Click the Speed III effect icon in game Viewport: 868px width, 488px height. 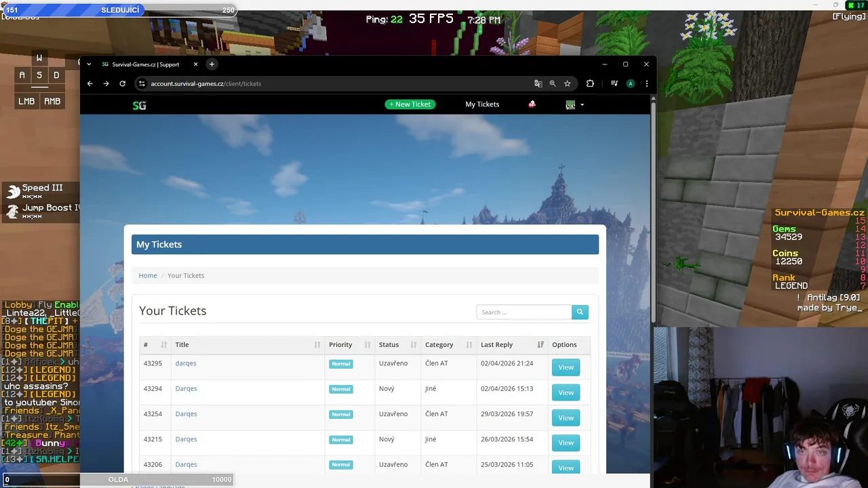12,192
